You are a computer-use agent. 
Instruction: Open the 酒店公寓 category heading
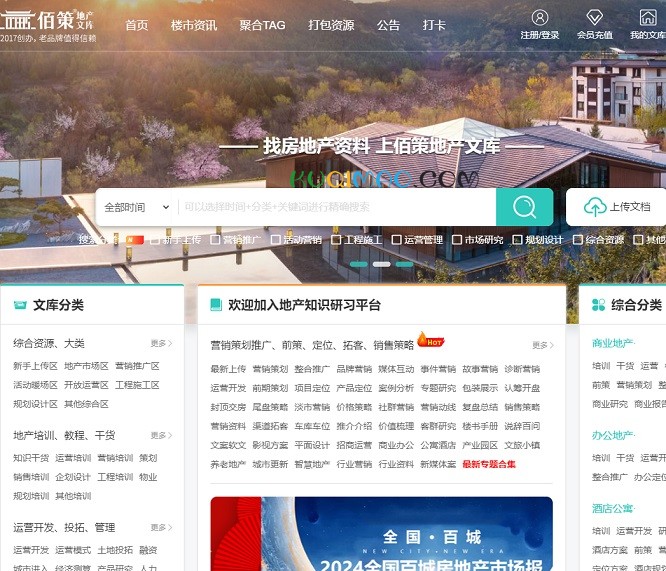(x=613, y=509)
